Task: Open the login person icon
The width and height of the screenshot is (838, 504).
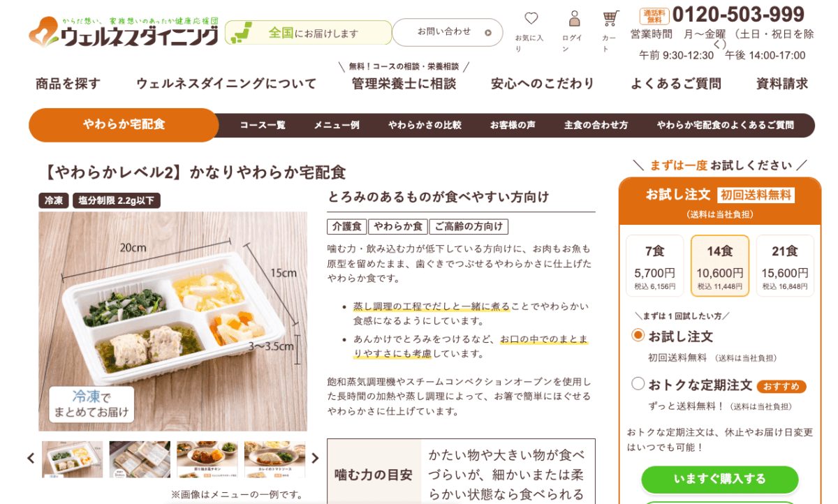Action: (575, 18)
